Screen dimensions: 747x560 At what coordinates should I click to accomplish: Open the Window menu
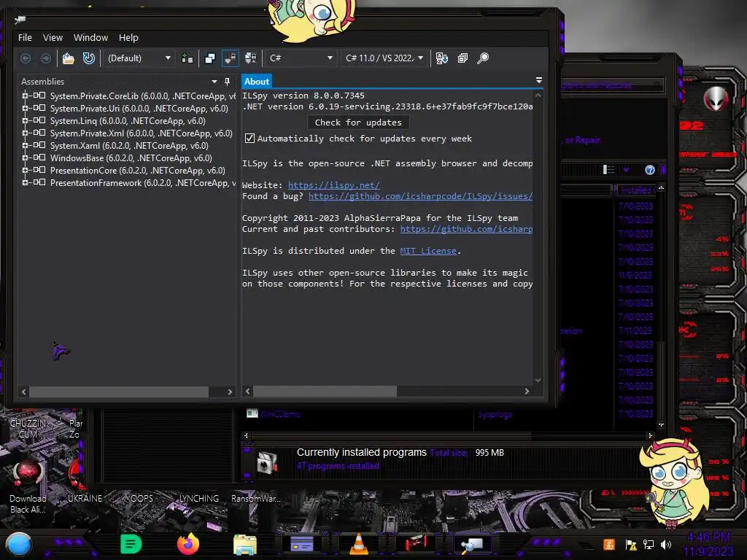90,38
